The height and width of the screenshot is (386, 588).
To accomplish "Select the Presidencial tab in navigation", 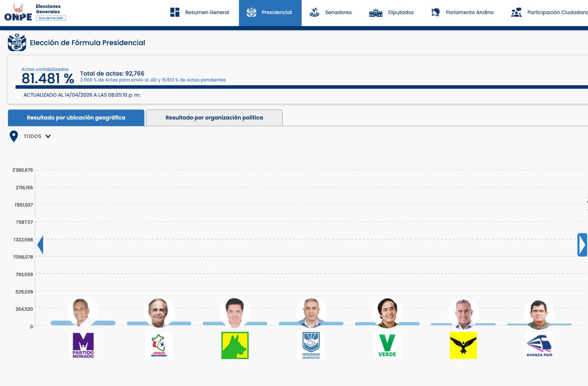I will (269, 13).
